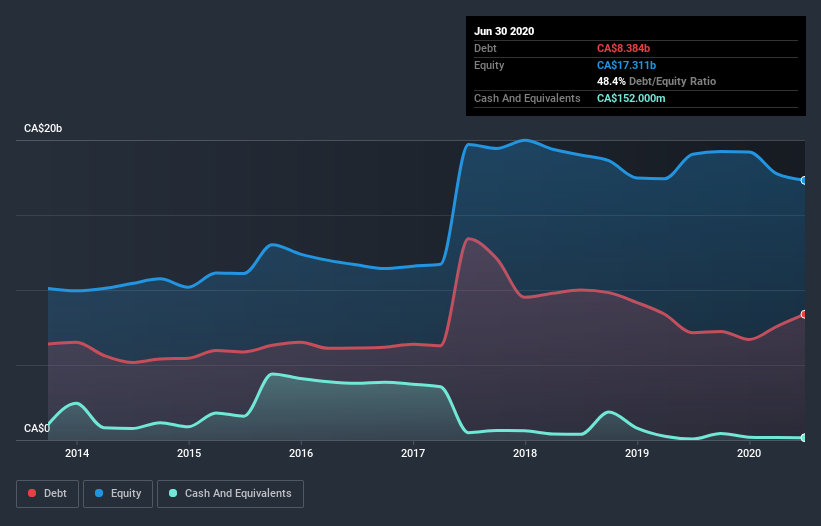
Task: Click the Debt endpoint marker on chart
Action: tap(804, 314)
